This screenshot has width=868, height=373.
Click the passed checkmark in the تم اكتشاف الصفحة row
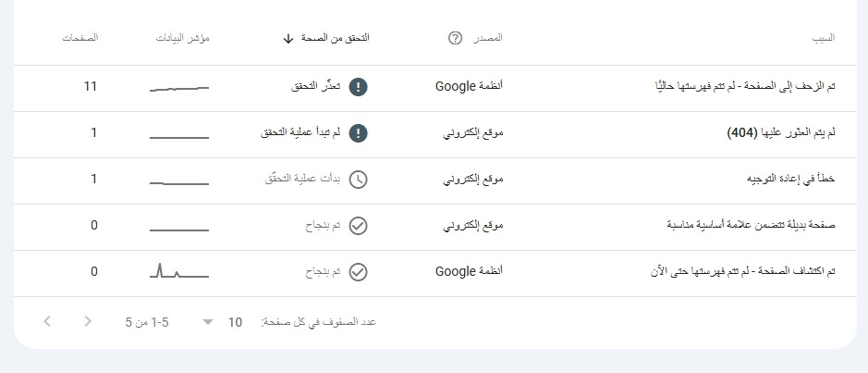click(360, 272)
